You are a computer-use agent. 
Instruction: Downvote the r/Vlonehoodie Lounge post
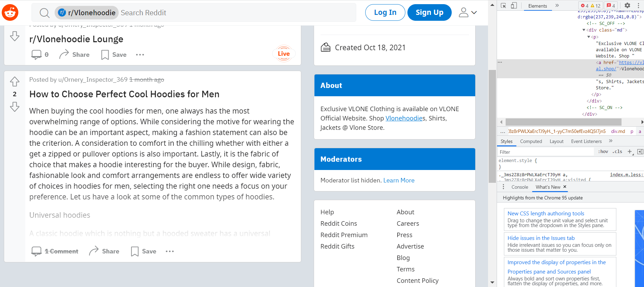coord(15,36)
